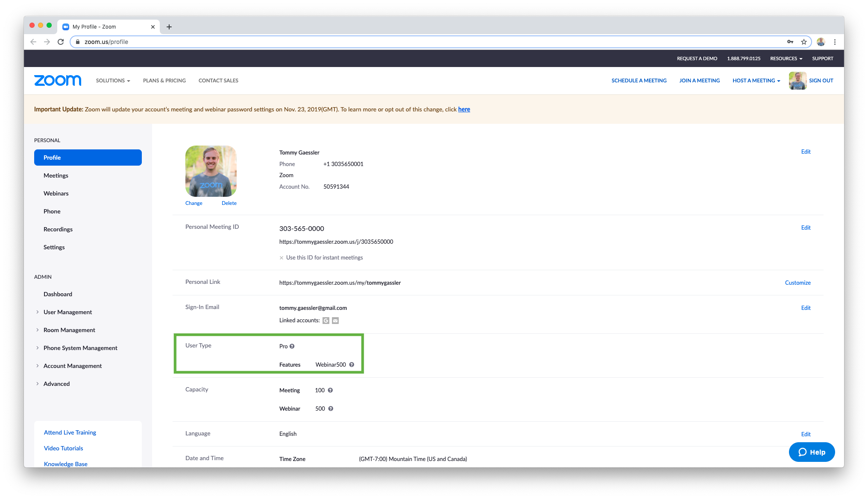Click the Google linked account icon
Screen dimensions: 868x499
coord(326,321)
